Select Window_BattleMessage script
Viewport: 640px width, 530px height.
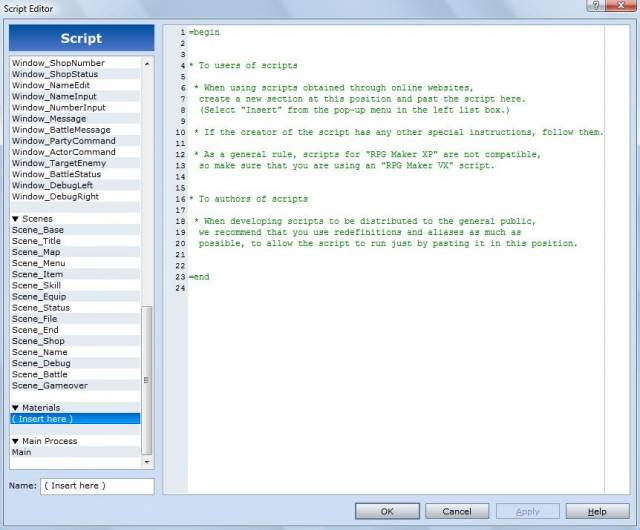[76, 129]
